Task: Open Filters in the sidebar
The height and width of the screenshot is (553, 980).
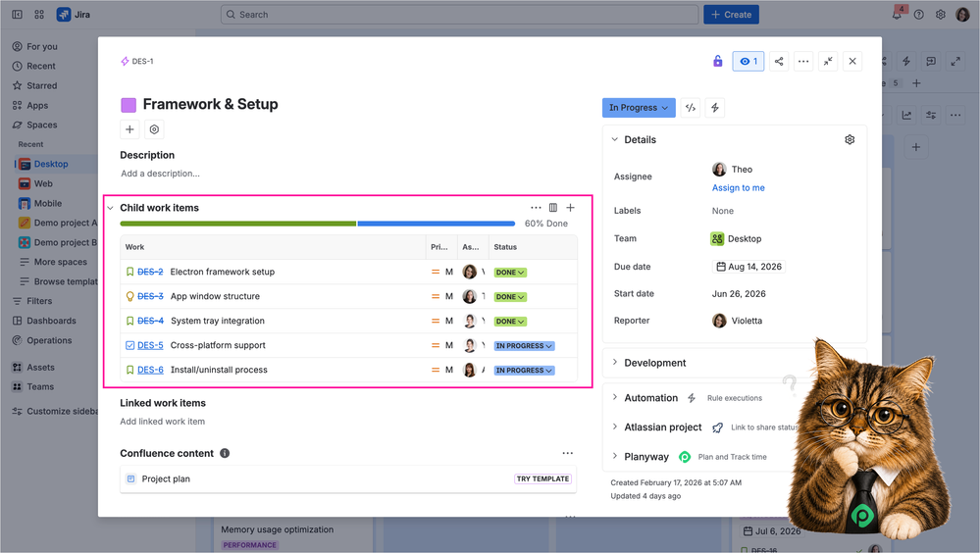Action: (39, 301)
